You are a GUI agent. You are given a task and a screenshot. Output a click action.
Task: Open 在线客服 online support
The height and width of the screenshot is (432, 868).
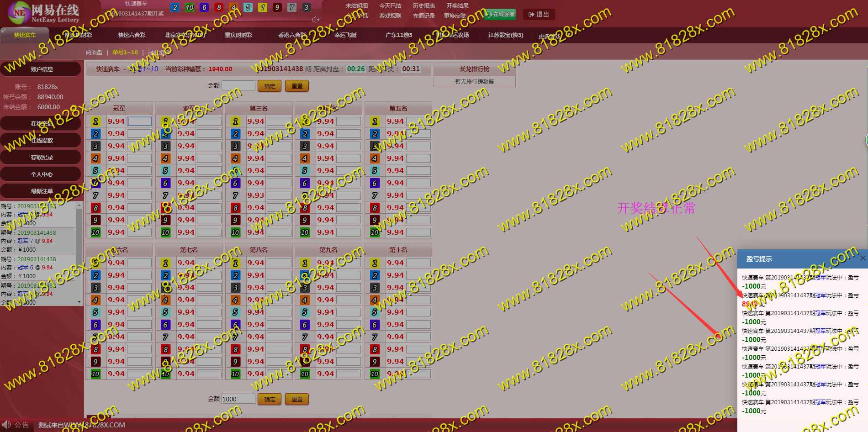(500, 14)
